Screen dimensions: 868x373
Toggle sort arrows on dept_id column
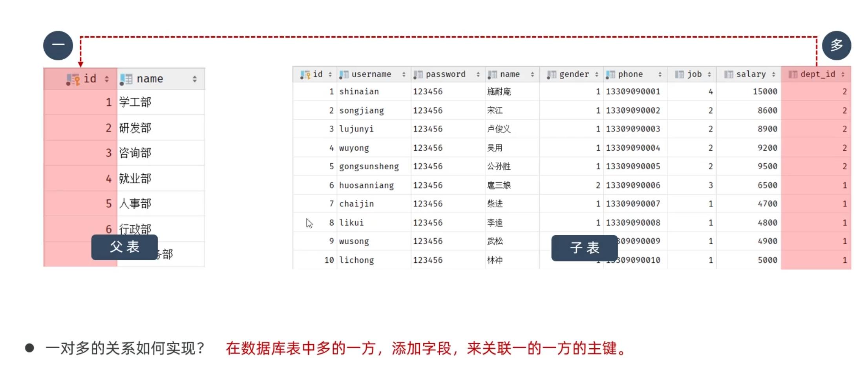point(843,75)
